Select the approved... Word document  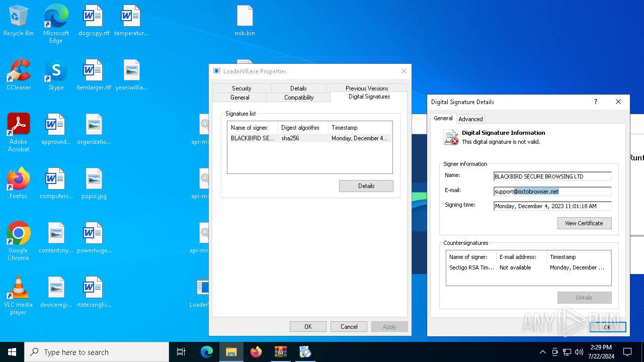pos(56,130)
